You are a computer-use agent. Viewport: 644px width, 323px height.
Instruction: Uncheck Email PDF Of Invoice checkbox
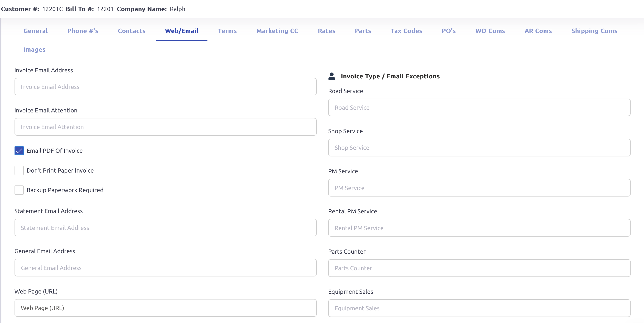[19, 151]
